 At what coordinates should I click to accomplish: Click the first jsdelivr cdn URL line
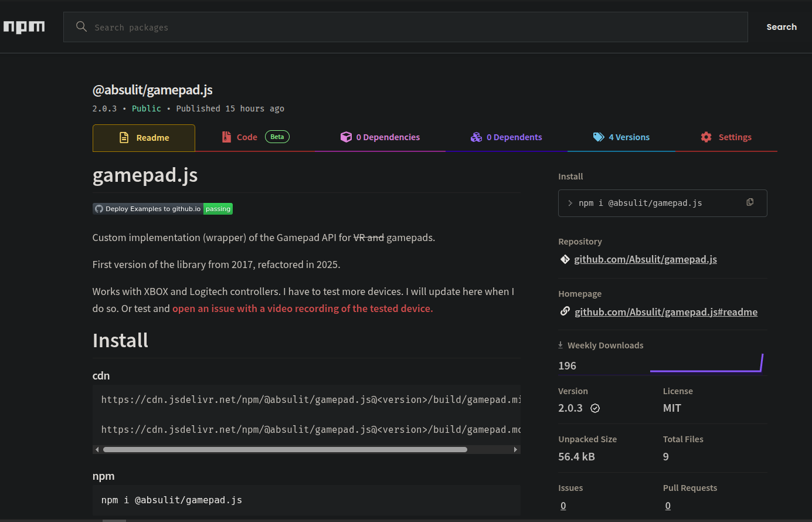coord(311,400)
